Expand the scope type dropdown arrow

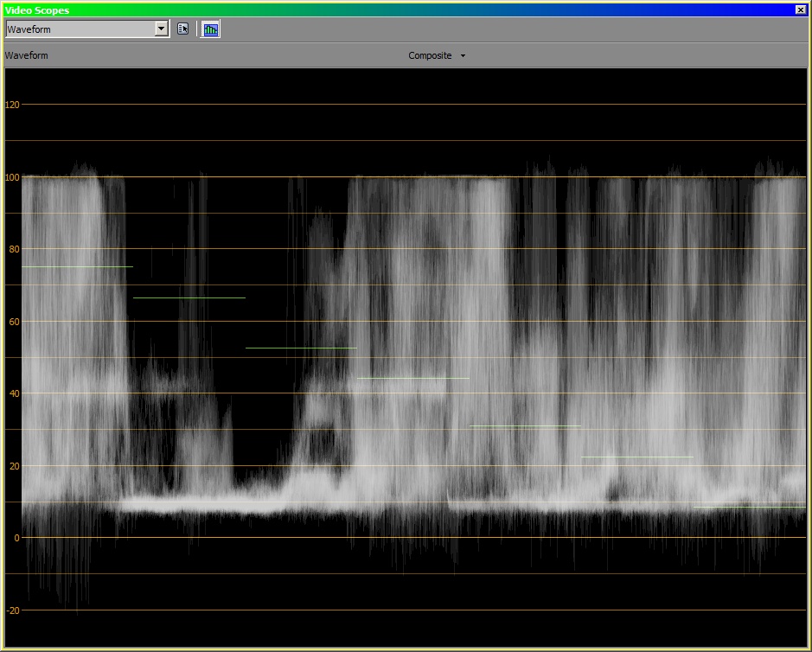click(161, 29)
